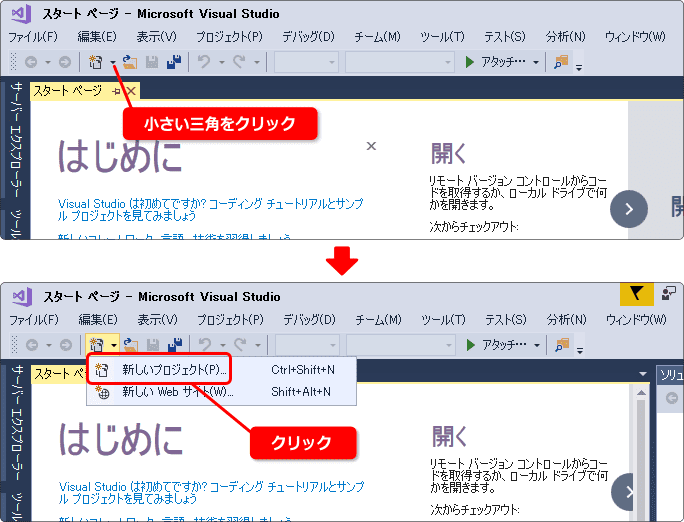Choose 新しい Web サイト(W)... from the dropdown menu
The height and width of the screenshot is (522, 684).
[222, 392]
